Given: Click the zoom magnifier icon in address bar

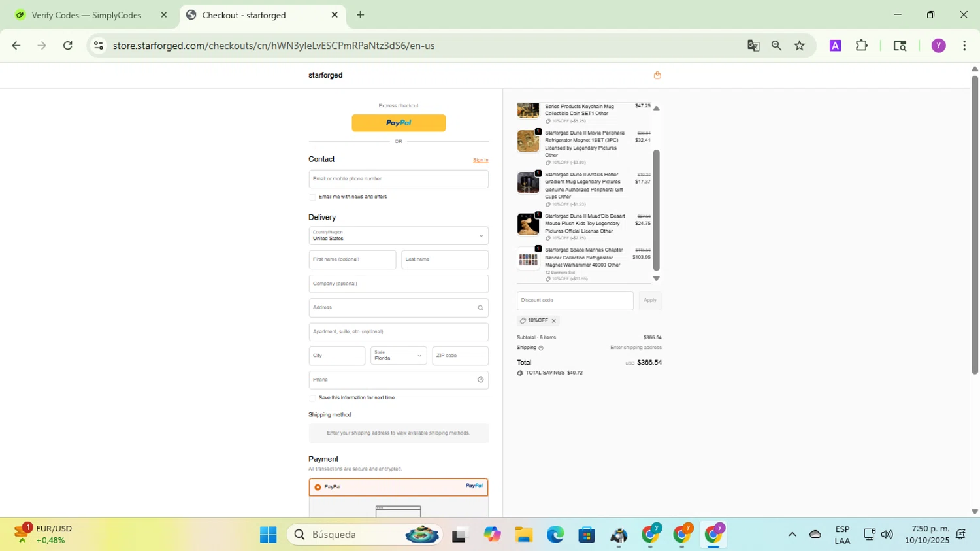Looking at the screenshot, I should (x=776, y=46).
